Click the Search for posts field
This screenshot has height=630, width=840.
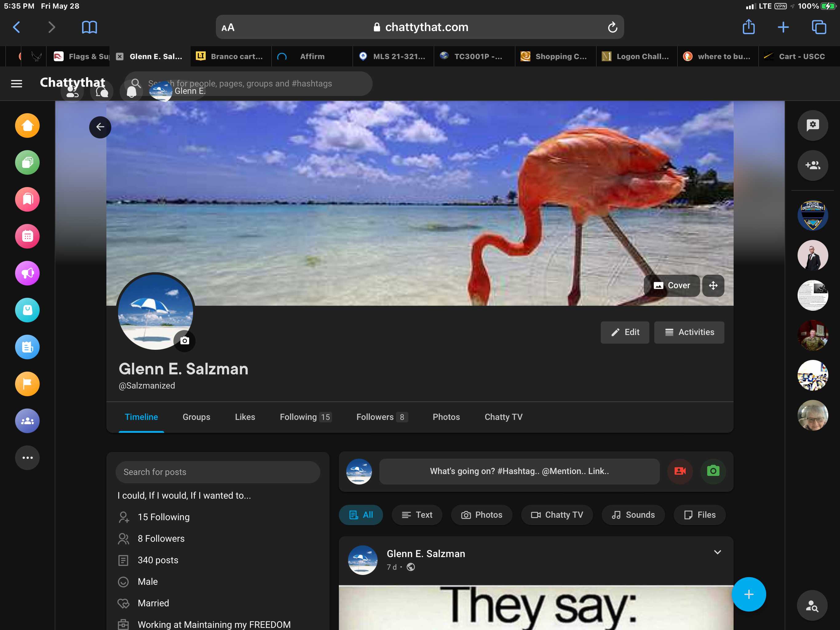(218, 472)
